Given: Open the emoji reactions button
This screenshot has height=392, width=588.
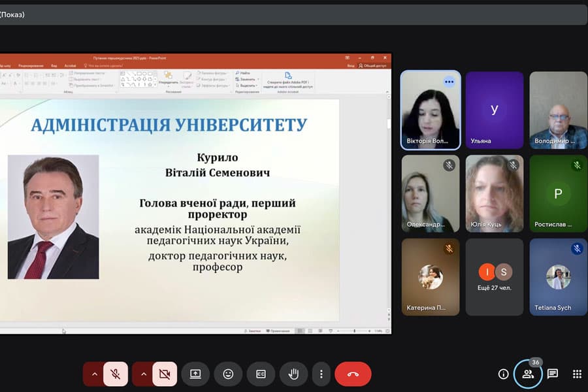Looking at the screenshot, I should (x=228, y=374).
